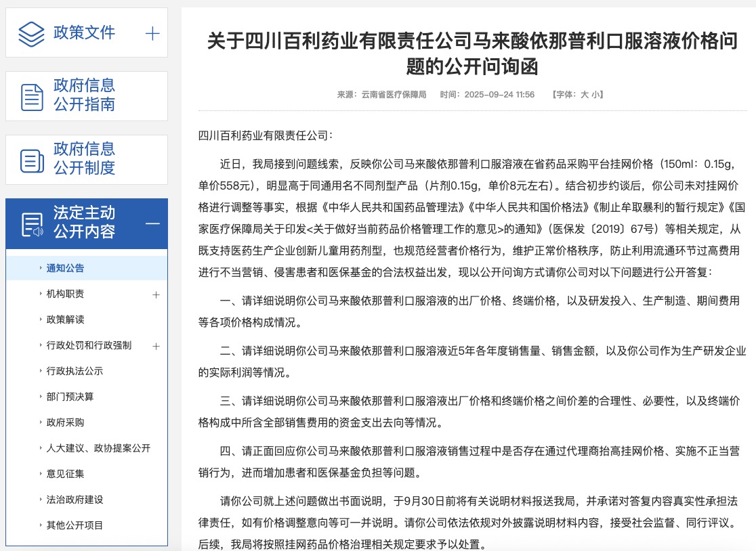Open the 法治政府建设 sidebar item

[75, 500]
